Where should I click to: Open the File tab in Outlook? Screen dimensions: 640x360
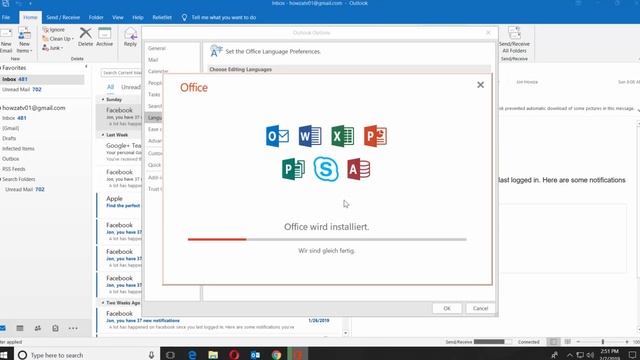click(6, 18)
